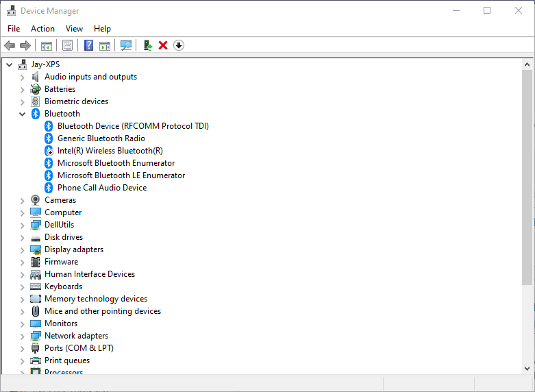535x392 pixels.
Task: Click the Forward arrow in toolbar
Action: coord(25,45)
